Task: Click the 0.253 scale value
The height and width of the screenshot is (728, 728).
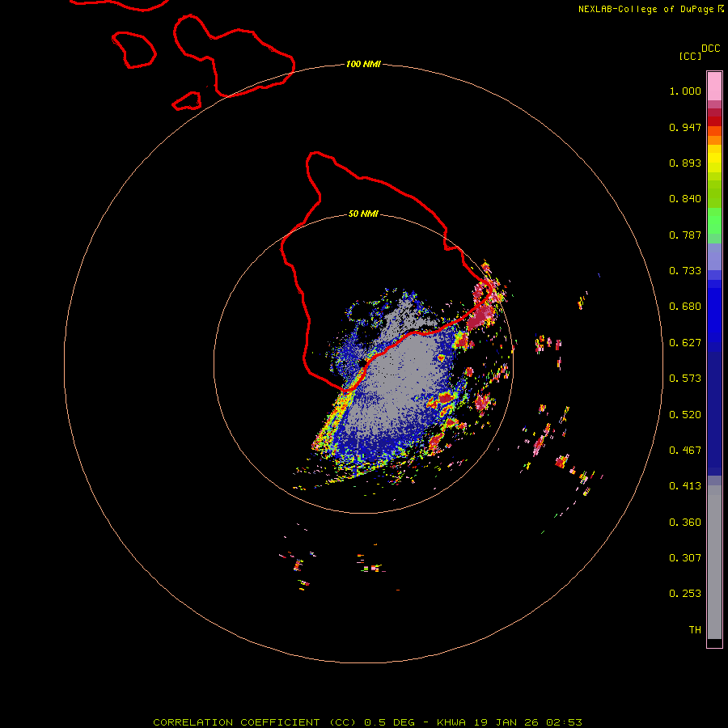Action: 685,594
